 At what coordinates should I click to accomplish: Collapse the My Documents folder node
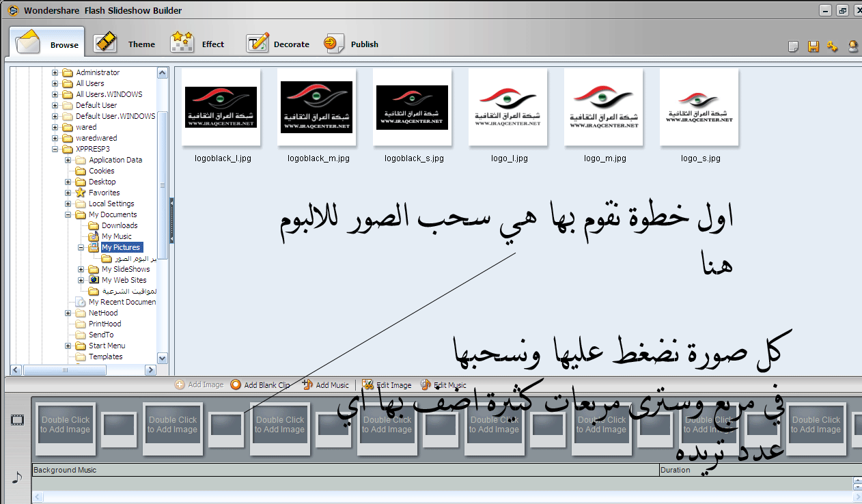68,214
